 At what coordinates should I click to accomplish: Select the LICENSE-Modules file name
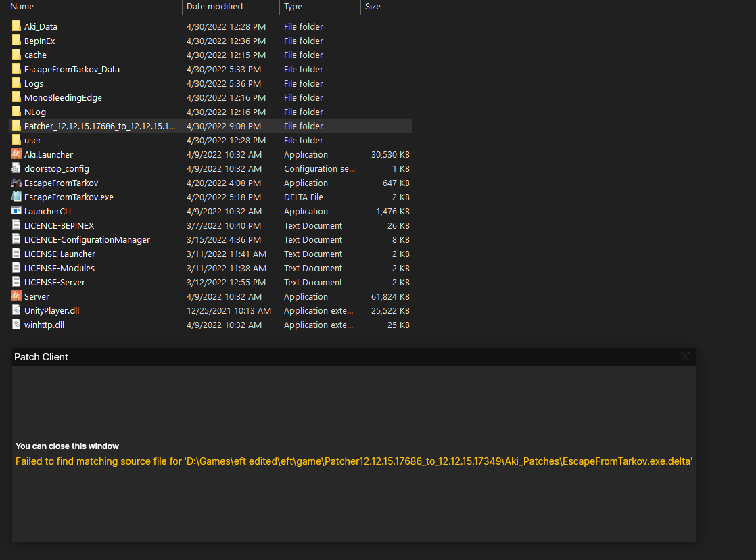coord(60,269)
